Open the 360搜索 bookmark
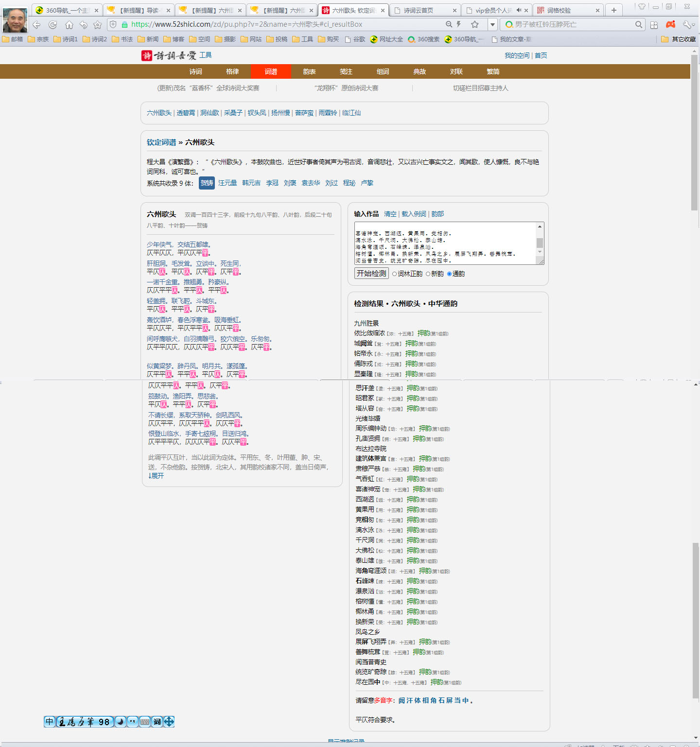The width and height of the screenshot is (700, 747). pyautogui.click(x=423, y=39)
